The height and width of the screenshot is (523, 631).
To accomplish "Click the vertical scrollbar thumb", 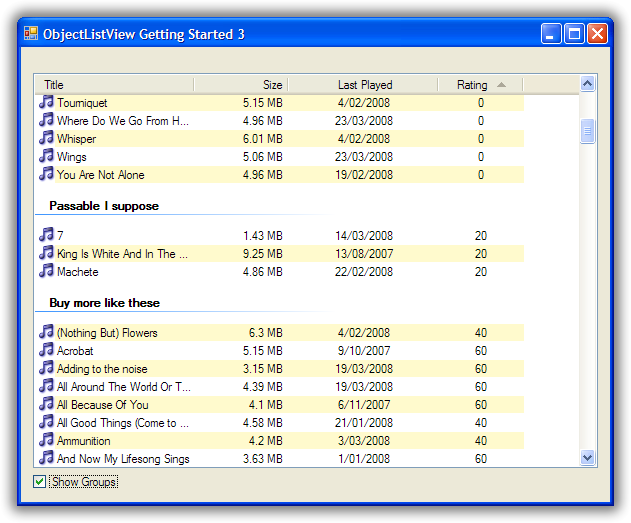I will [x=588, y=131].
